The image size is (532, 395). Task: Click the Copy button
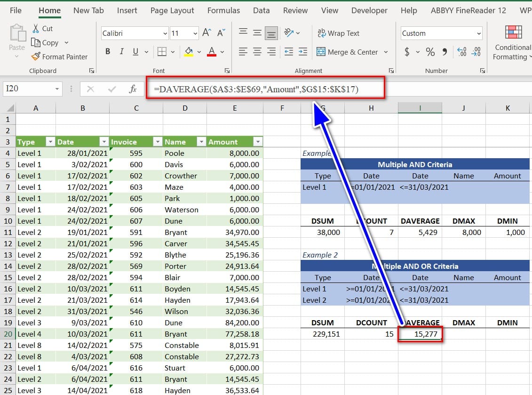coord(45,42)
